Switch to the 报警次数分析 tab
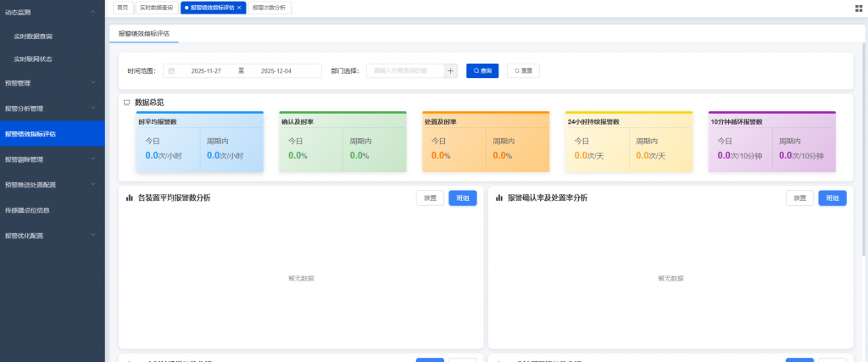Viewport: 868px width, 362px height. click(269, 7)
